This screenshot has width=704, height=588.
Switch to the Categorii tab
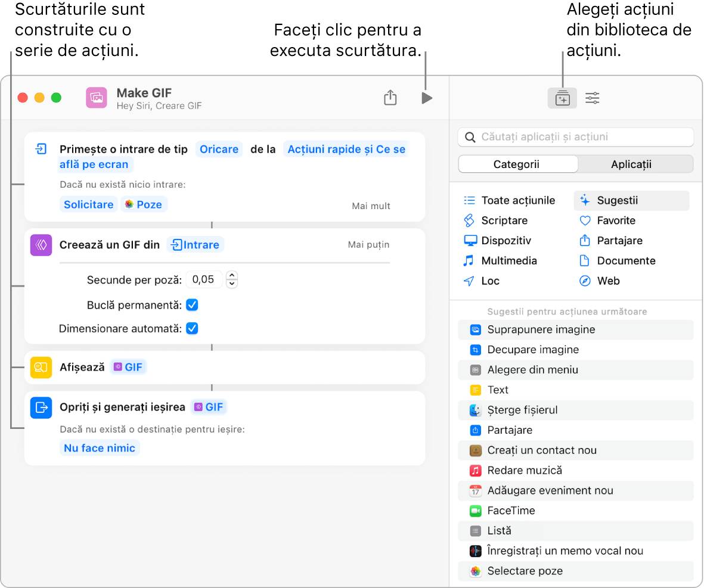click(516, 164)
